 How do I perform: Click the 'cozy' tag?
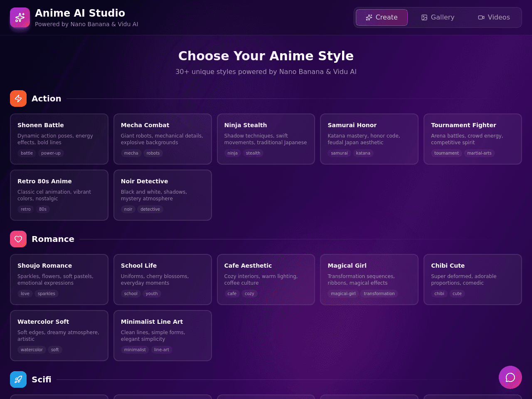click(x=249, y=293)
